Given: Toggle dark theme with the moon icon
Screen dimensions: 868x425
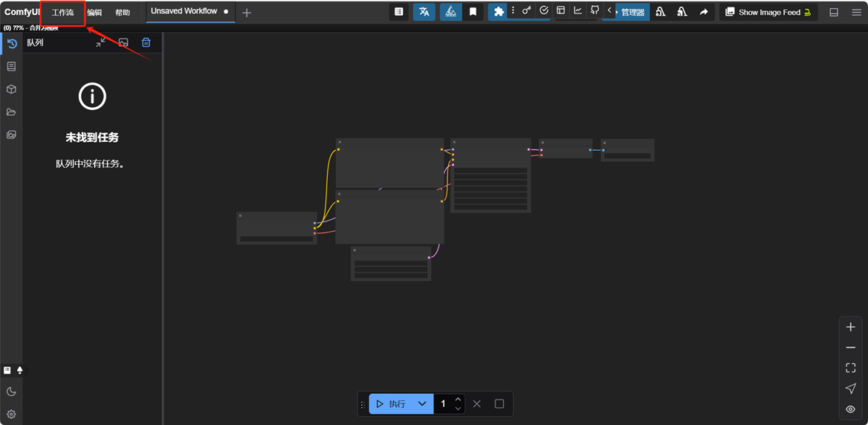Looking at the screenshot, I should pyautogui.click(x=11, y=392).
